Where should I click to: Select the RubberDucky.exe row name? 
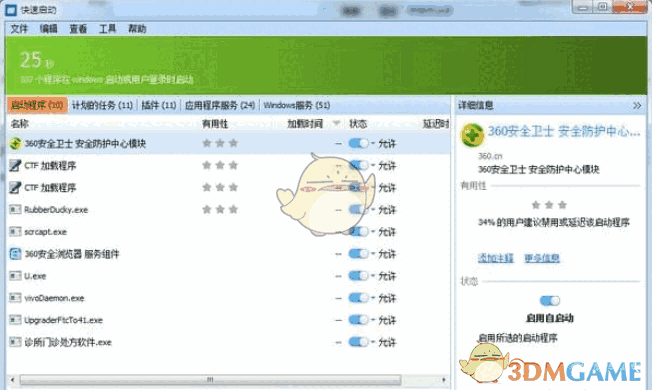point(56,210)
